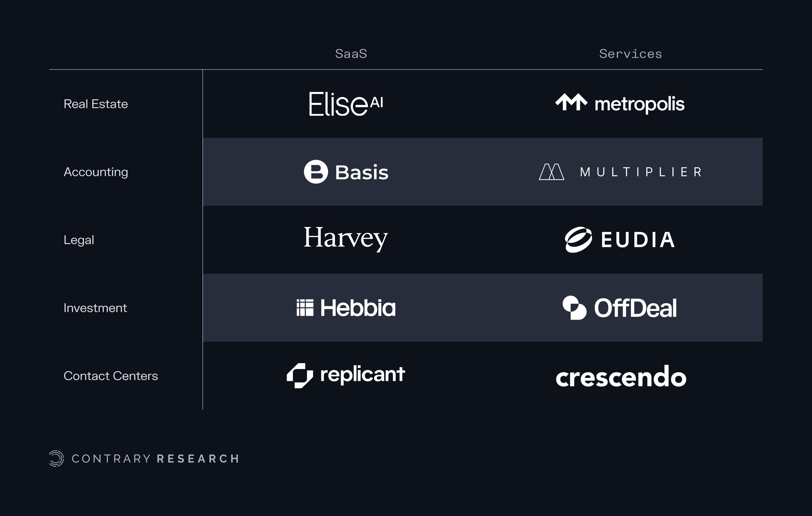The height and width of the screenshot is (516, 812).
Task: Click the Metropolis arrow logo icon
Action: coord(571,102)
